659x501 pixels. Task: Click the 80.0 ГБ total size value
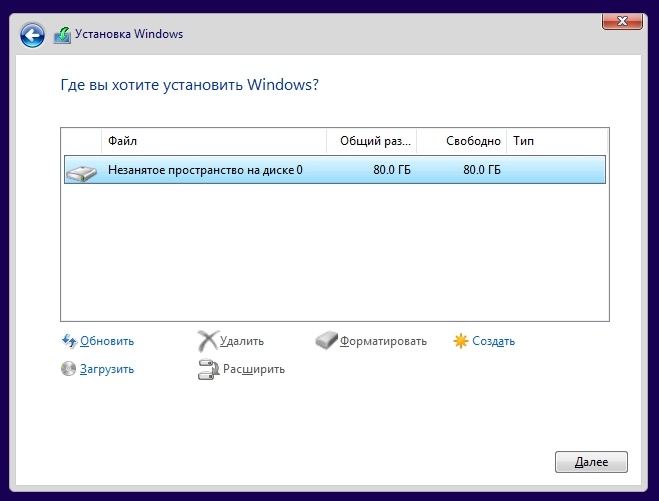(x=392, y=170)
